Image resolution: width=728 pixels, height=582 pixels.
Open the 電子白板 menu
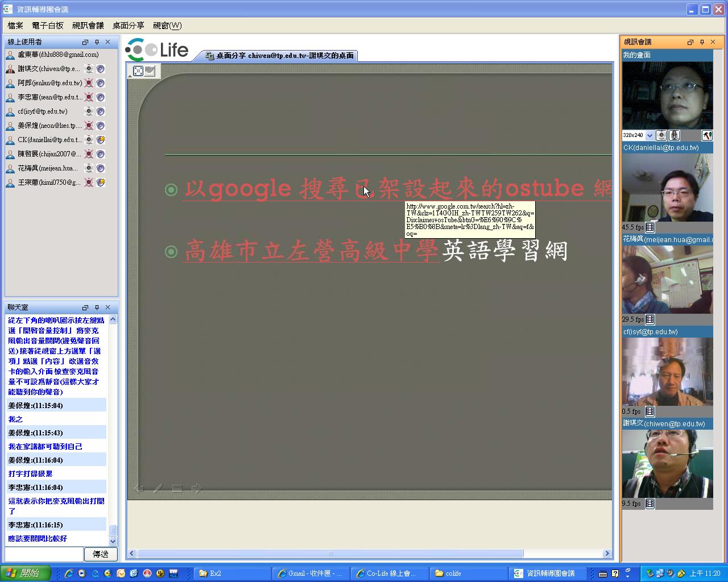pyautogui.click(x=48, y=26)
